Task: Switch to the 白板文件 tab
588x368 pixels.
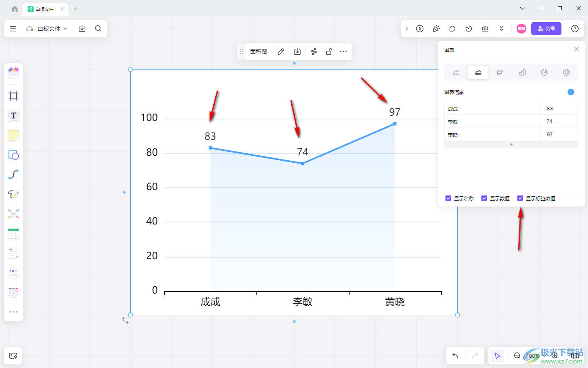Action: pos(45,9)
